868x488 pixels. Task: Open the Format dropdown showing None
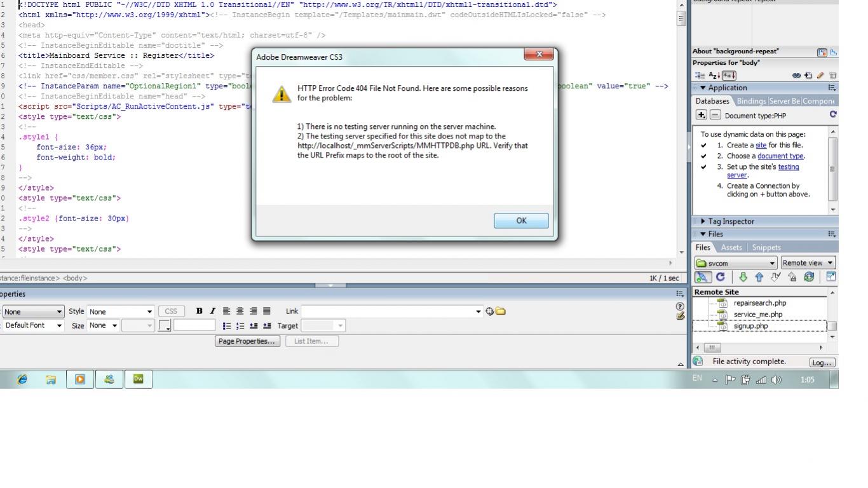tap(34, 311)
